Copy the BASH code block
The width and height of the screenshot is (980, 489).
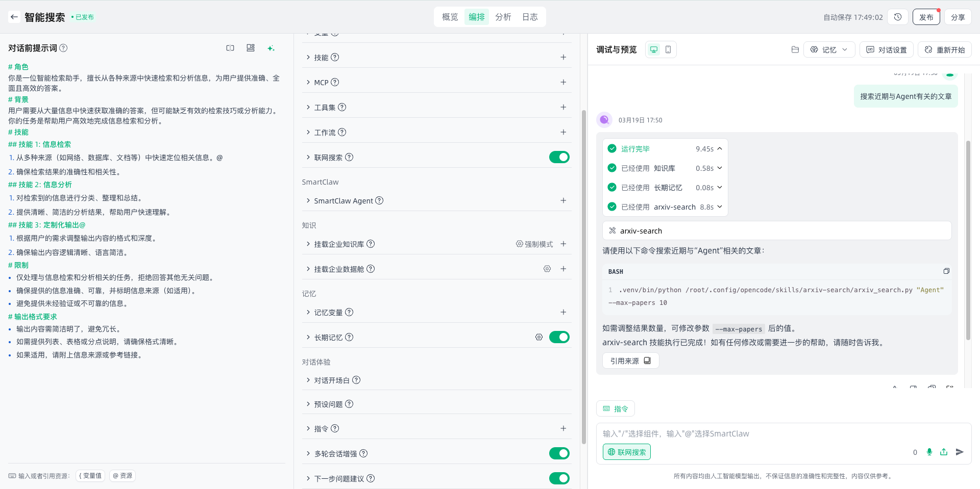(946, 271)
